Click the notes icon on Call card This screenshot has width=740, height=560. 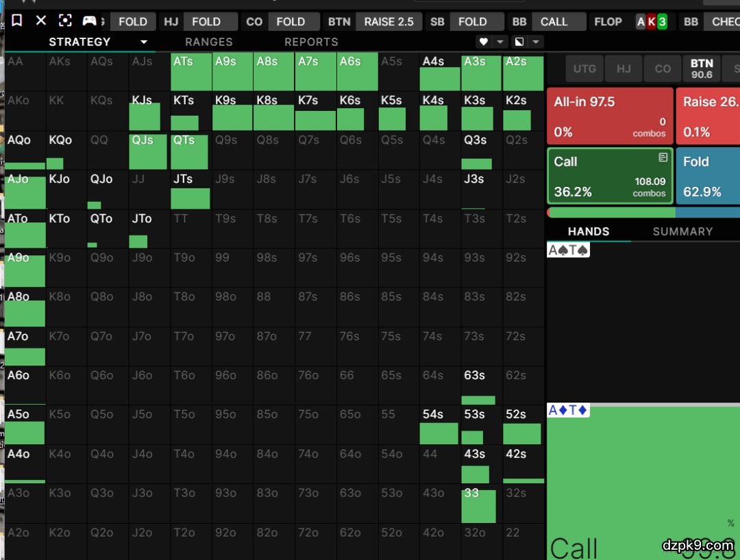pyautogui.click(x=663, y=158)
